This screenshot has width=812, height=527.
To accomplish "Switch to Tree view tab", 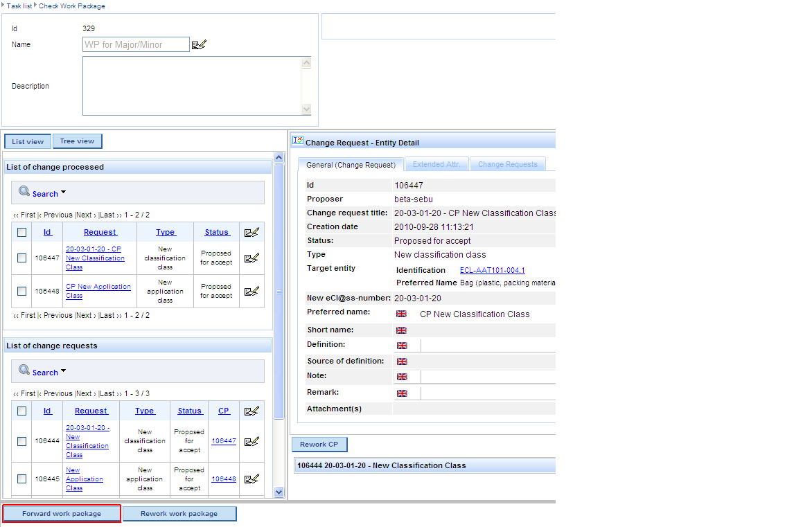I will 77,141.
